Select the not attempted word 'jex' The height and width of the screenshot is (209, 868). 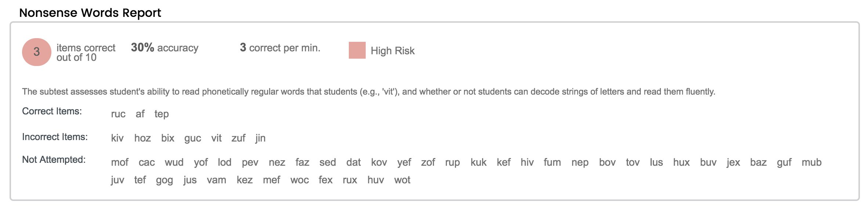733,162
